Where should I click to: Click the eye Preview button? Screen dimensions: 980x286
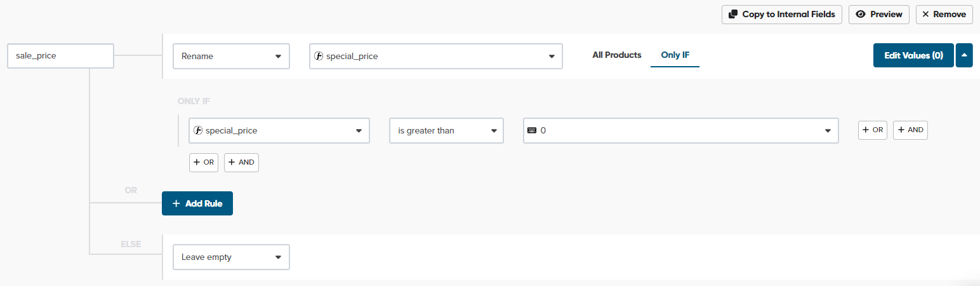(x=879, y=15)
